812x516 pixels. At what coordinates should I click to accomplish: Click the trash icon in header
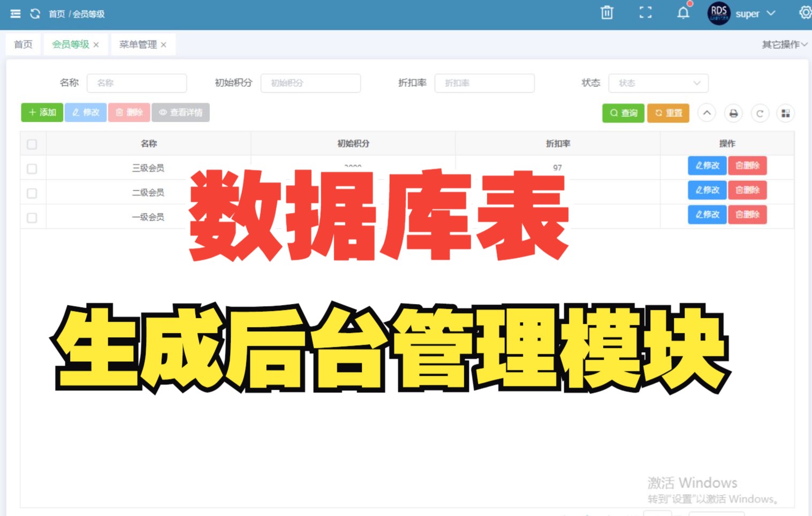coord(607,13)
